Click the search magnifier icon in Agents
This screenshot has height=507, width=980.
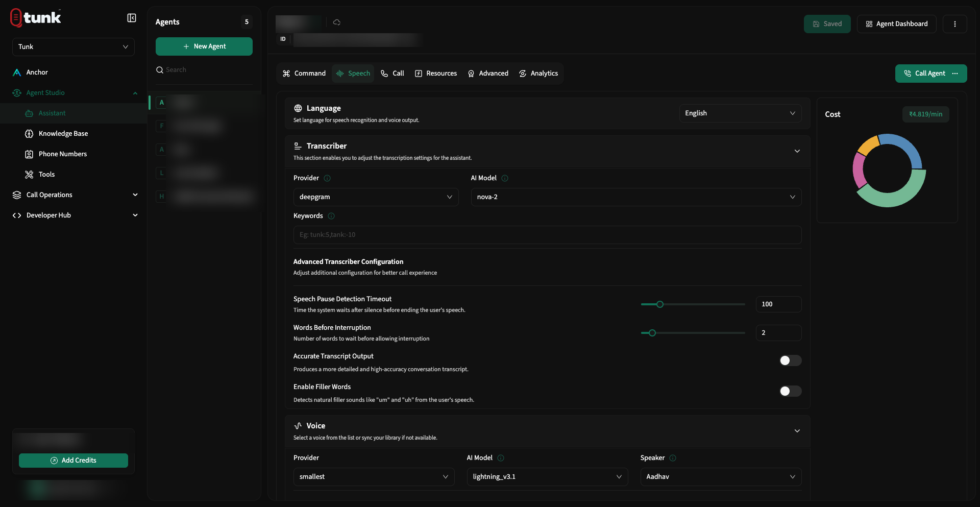click(x=160, y=70)
